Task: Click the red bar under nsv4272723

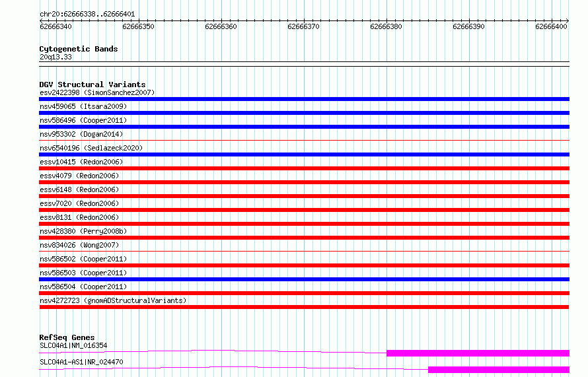Action: [304, 307]
